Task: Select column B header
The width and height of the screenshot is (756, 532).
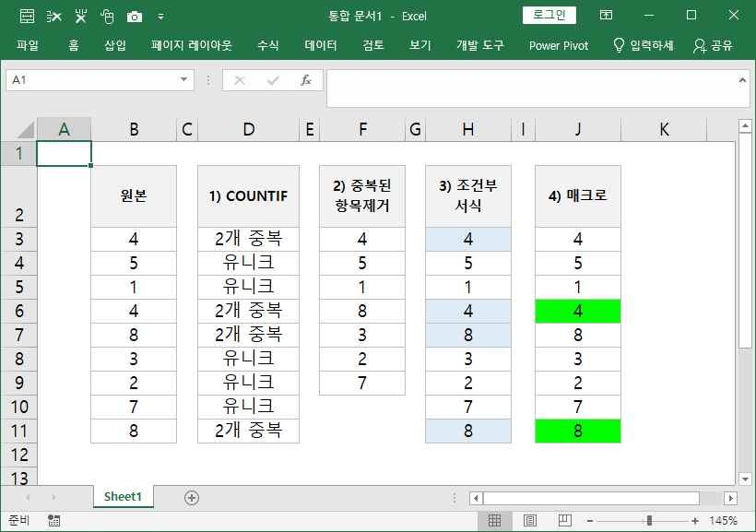Action: [x=134, y=129]
